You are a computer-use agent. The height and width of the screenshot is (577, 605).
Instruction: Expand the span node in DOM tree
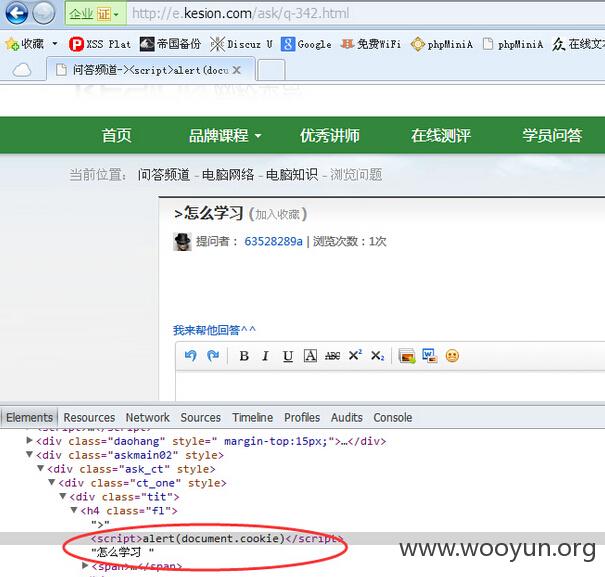tap(85, 566)
